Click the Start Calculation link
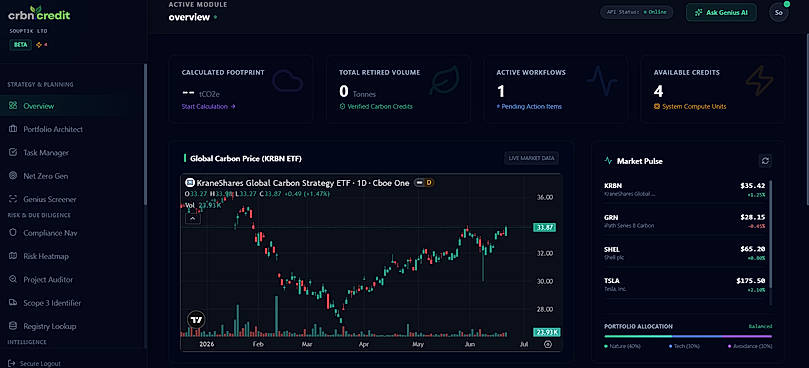 208,106
